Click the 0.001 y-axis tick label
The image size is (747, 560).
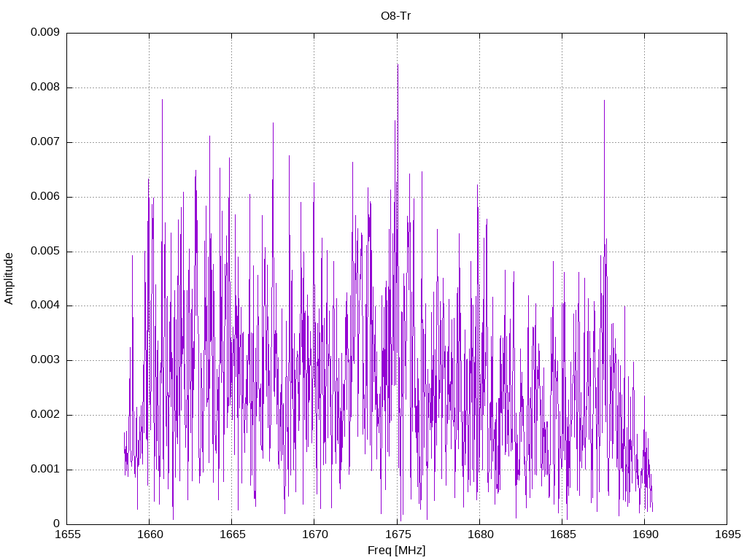point(45,469)
